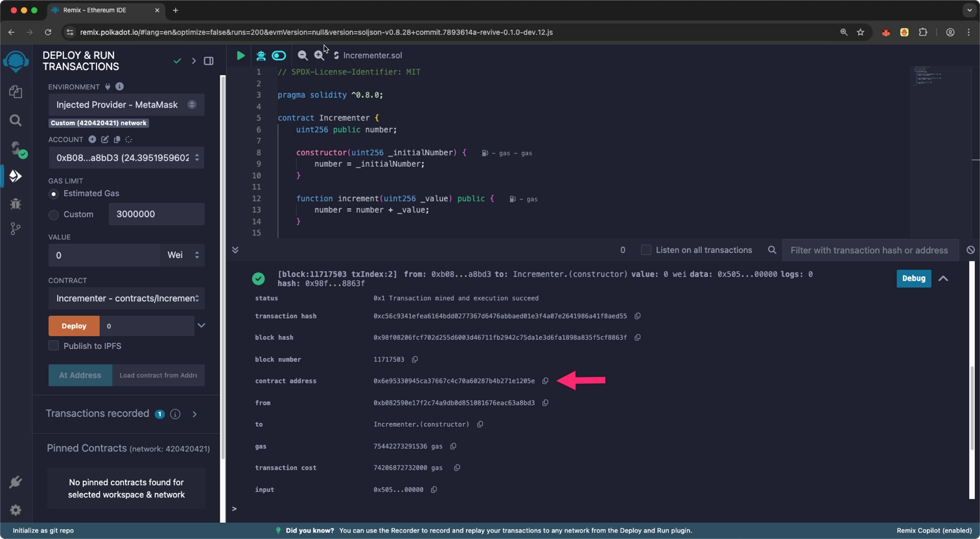Click the create new account plus icon
The image size is (980, 539).
point(92,139)
